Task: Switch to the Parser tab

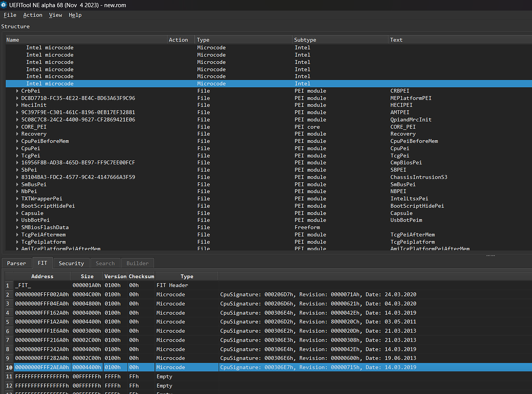Action: [x=16, y=263]
